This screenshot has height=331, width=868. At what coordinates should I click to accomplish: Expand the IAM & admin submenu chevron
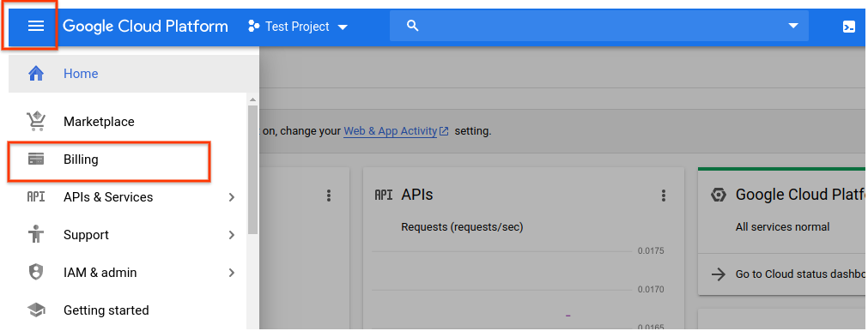pyautogui.click(x=232, y=273)
